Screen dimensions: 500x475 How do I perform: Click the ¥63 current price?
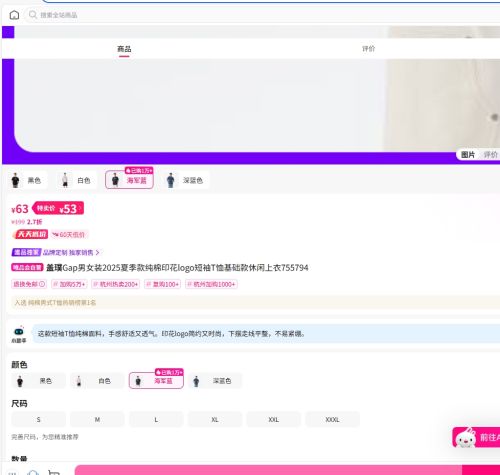20,209
